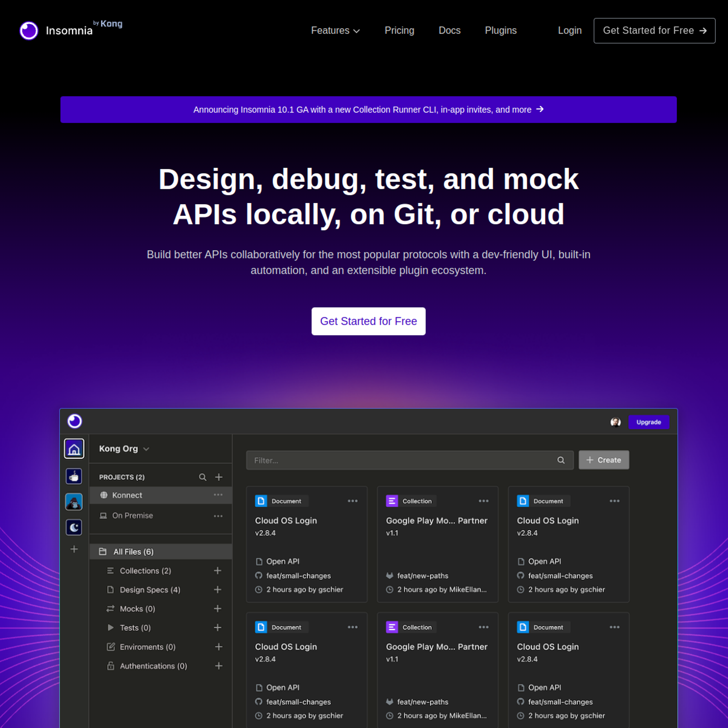This screenshot has height=728, width=728.
Task: Click Get Started for Free in the header
Action: point(654,31)
